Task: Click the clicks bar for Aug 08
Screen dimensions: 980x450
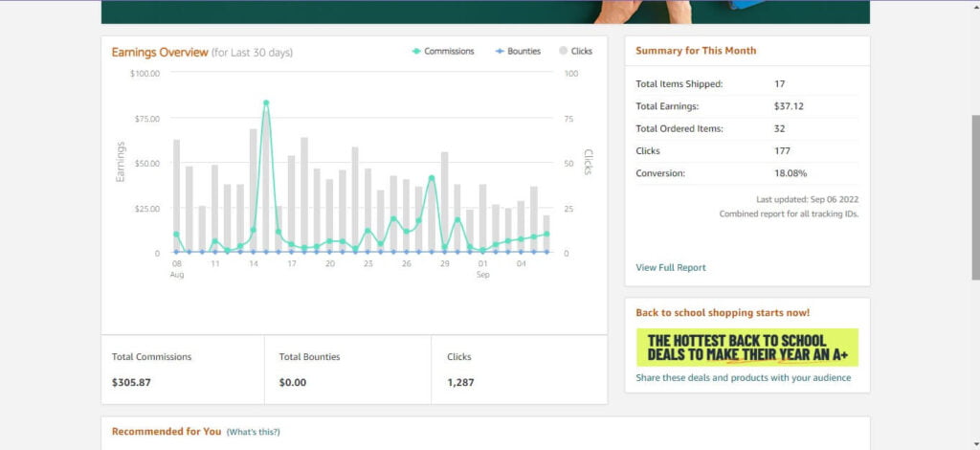Action: 176,195
